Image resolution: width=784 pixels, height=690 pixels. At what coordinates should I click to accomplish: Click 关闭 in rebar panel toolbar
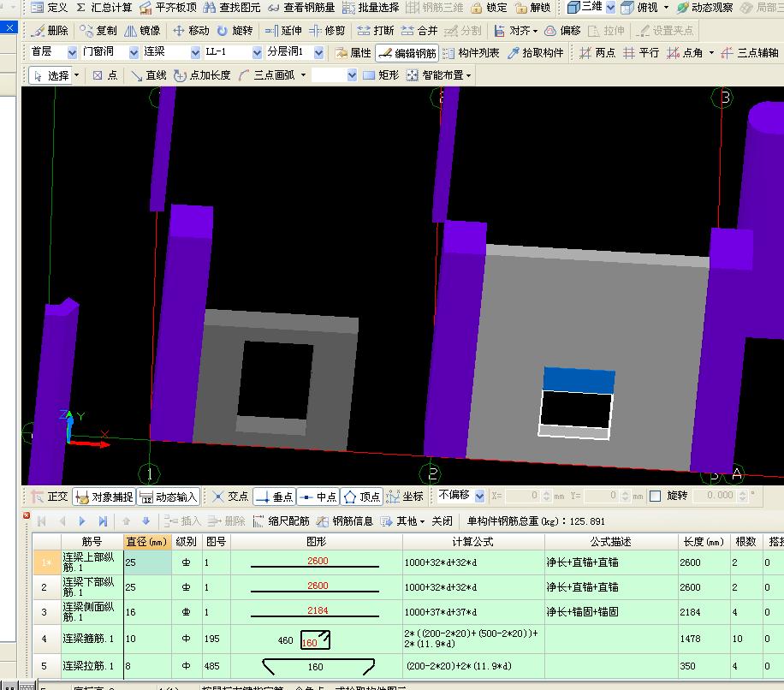[442, 521]
